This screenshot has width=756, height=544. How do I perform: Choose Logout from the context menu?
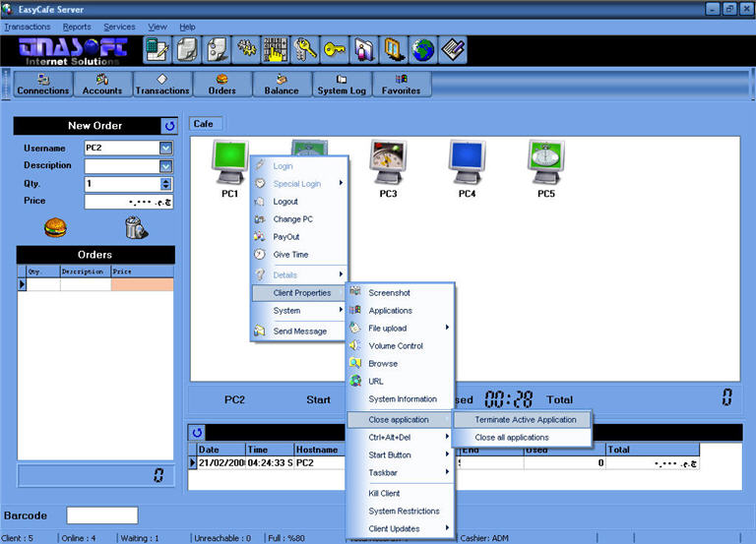pyautogui.click(x=299, y=202)
